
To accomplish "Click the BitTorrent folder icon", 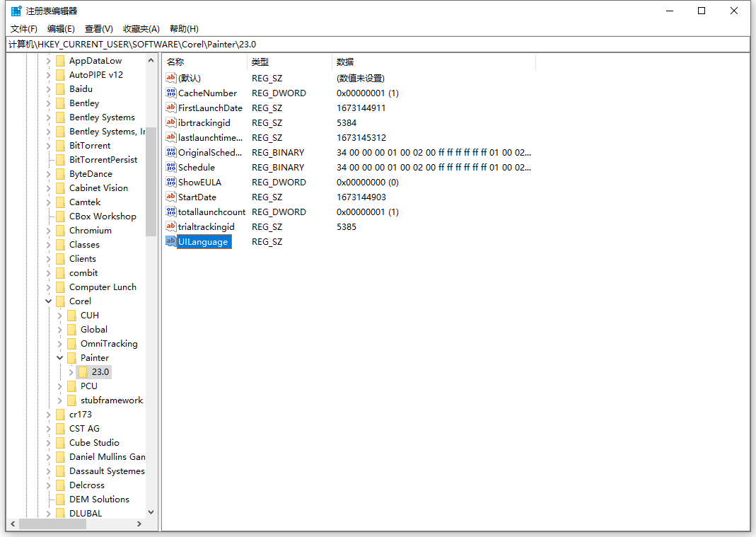I will (60, 146).
